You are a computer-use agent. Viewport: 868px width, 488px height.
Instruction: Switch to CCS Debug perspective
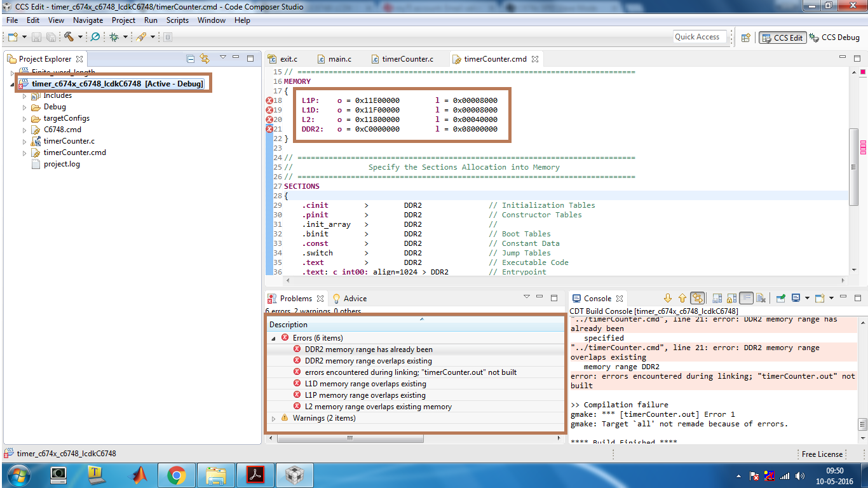835,37
